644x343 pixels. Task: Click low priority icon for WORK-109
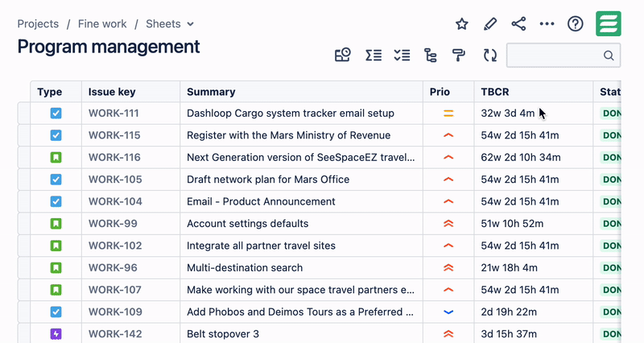point(448,312)
